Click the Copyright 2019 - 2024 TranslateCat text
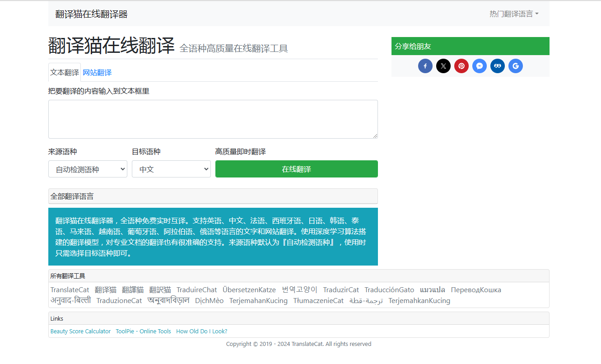The width and height of the screenshot is (601, 364). pos(299,344)
